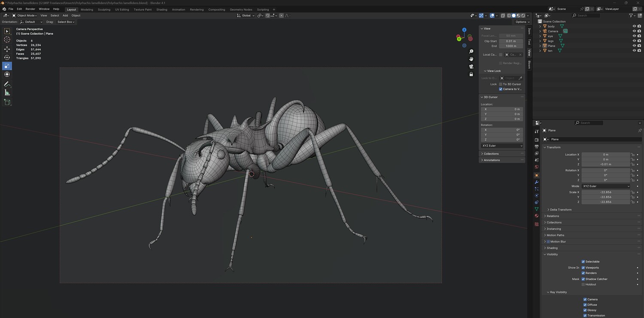Click the Add Cube tool icon

(7, 102)
